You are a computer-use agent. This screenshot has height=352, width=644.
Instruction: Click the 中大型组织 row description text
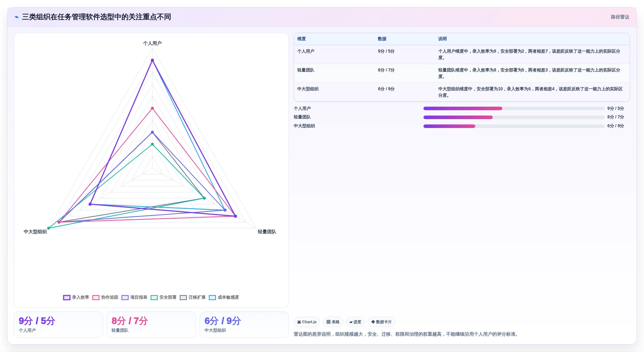coord(530,92)
